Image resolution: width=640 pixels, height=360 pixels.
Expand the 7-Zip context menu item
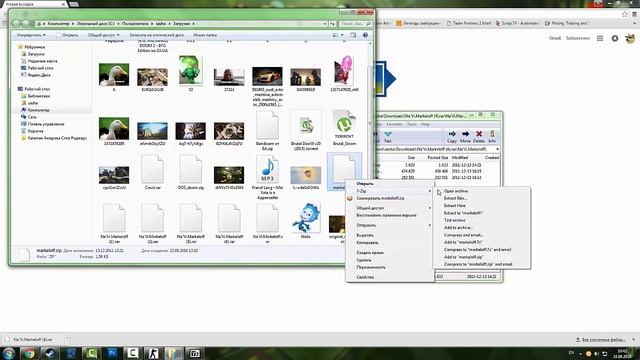point(390,191)
